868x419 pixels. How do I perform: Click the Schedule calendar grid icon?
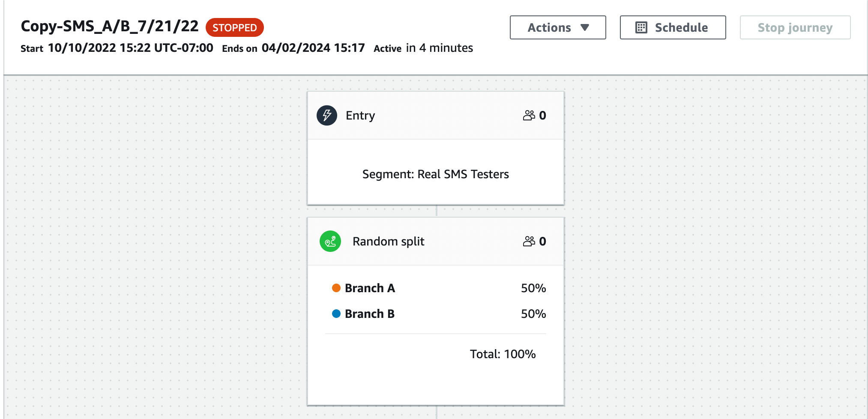tap(641, 27)
